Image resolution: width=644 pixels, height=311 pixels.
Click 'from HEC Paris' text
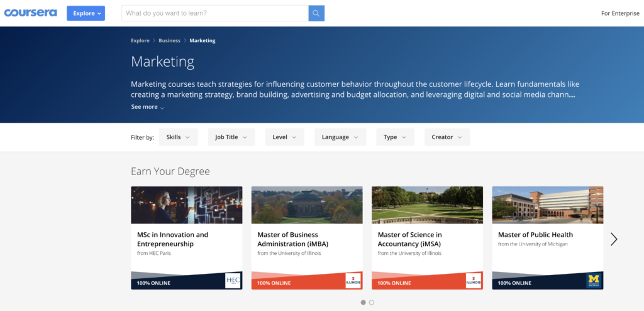point(154,254)
